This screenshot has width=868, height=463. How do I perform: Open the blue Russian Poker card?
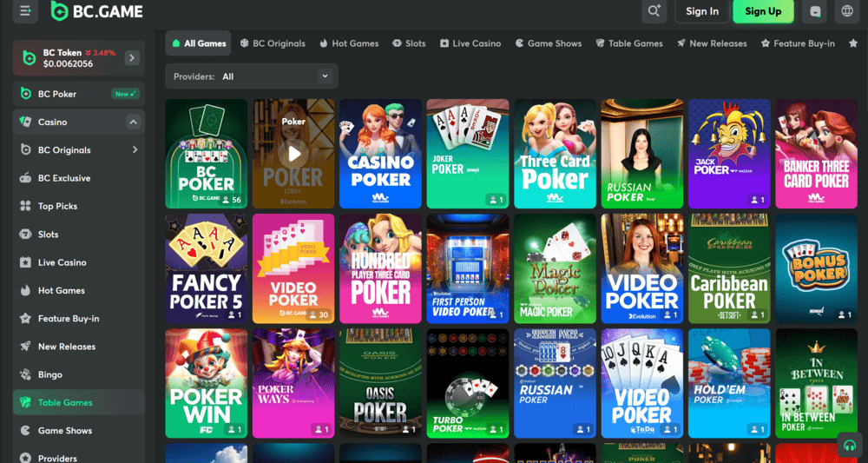555,383
